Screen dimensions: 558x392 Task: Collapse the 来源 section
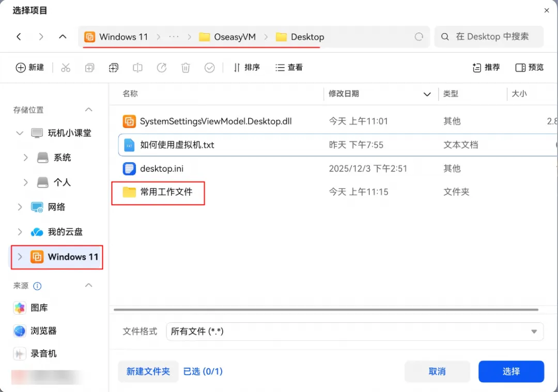[x=89, y=286]
